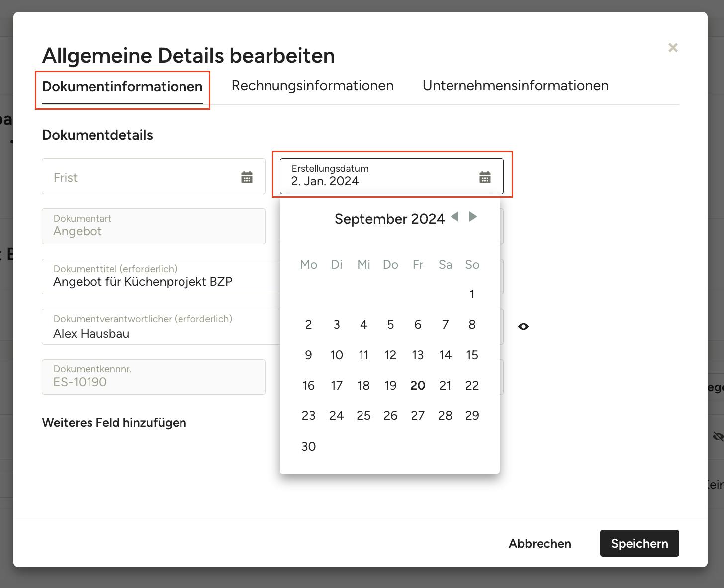Open the Erstellungsdatum date field
This screenshot has height=588, width=724.
[378, 177]
